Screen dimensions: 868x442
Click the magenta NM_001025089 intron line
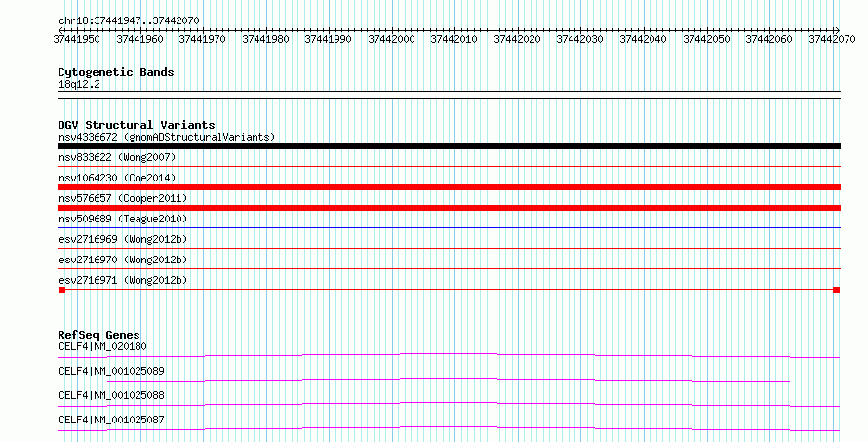tap(449, 379)
